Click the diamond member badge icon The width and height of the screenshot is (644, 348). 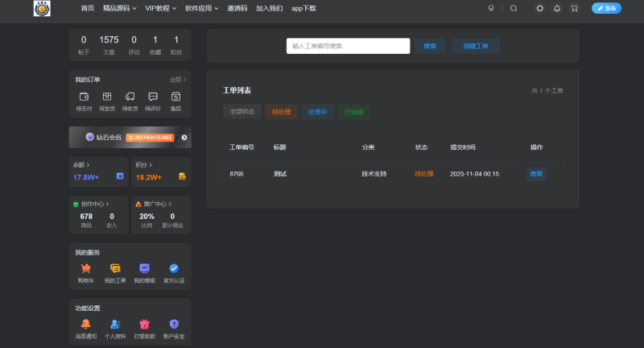(89, 137)
